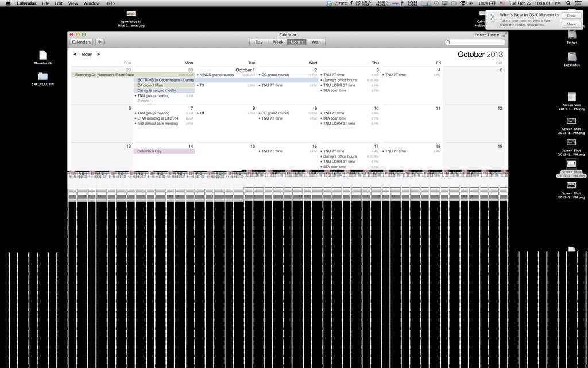Open the Window menu
This screenshot has height=368, width=588.
(x=91, y=3)
